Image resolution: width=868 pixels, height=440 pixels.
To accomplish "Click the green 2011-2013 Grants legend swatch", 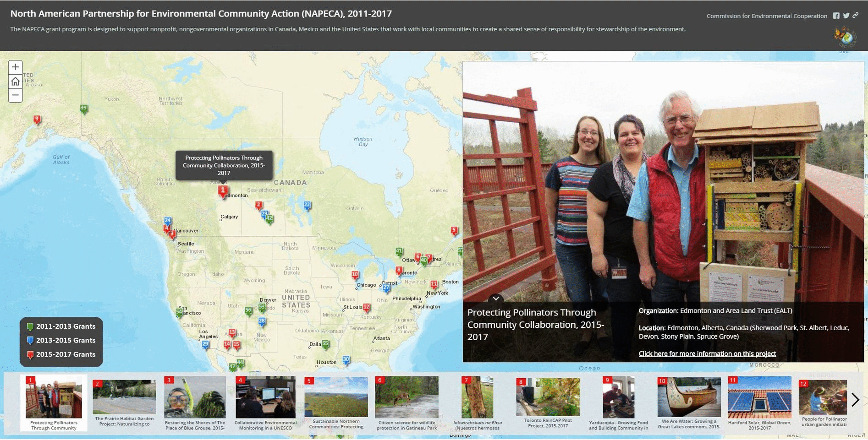I will point(30,327).
